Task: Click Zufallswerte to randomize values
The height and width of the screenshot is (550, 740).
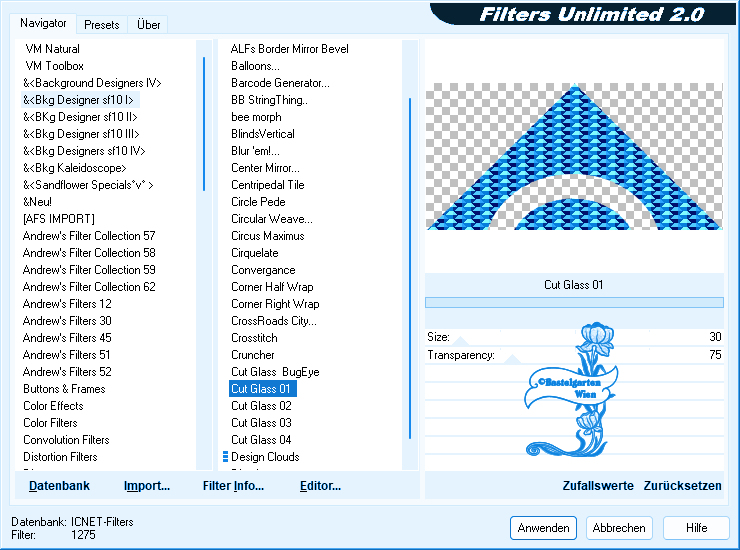Action: tap(598, 486)
